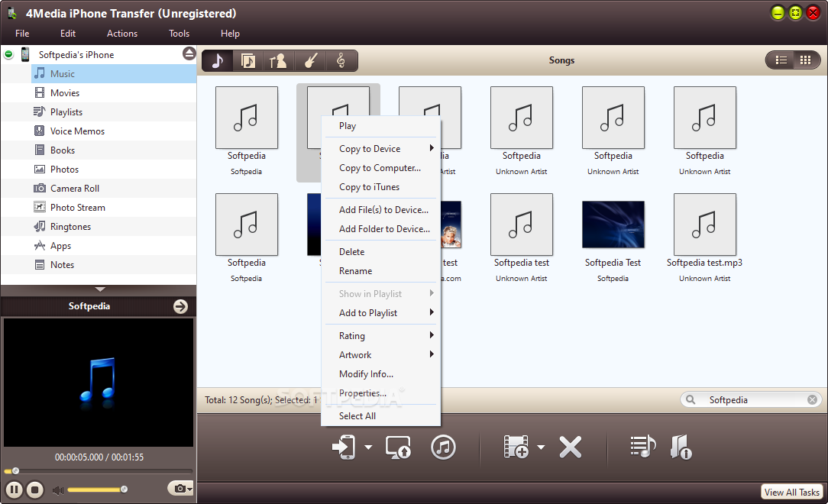Open the Add Files dropdown arrow
Image resolution: width=828 pixels, height=504 pixels.
[541, 447]
